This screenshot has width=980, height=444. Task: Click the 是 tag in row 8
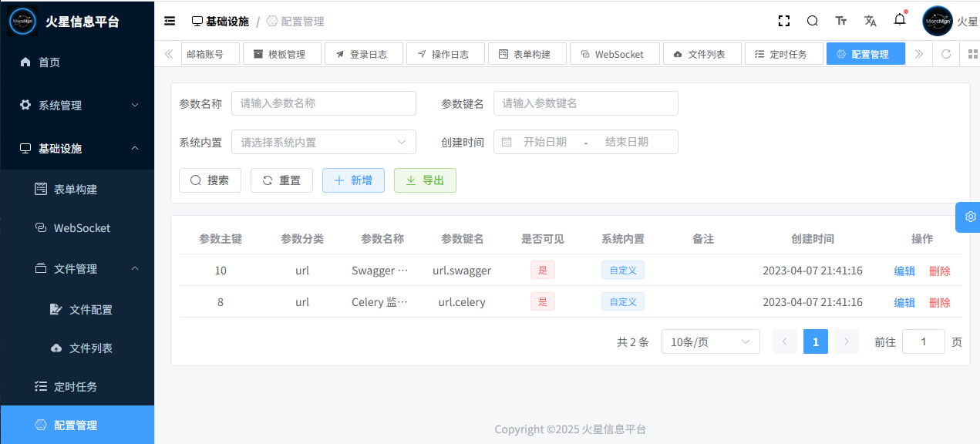[x=543, y=301]
